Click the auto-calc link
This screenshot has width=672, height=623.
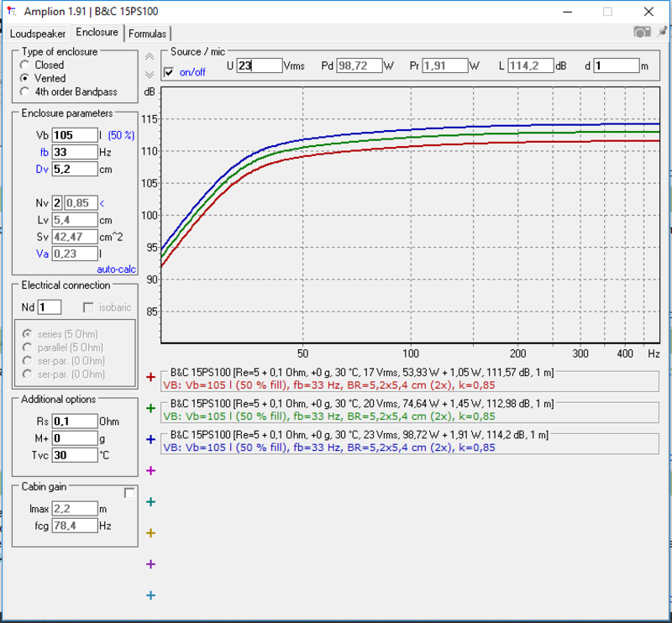tap(116, 270)
